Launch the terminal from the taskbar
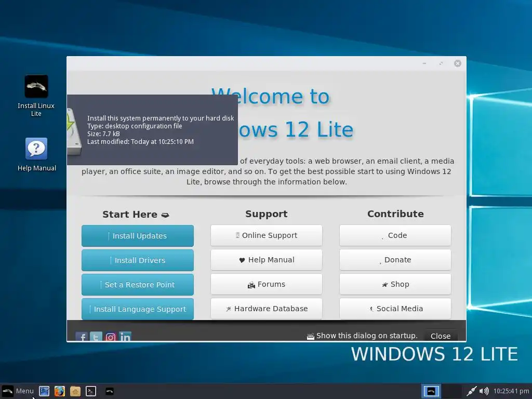 pyautogui.click(x=90, y=391)
